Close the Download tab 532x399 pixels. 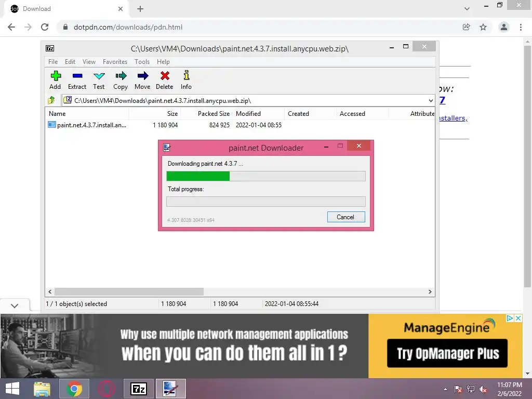pos(121,9)
